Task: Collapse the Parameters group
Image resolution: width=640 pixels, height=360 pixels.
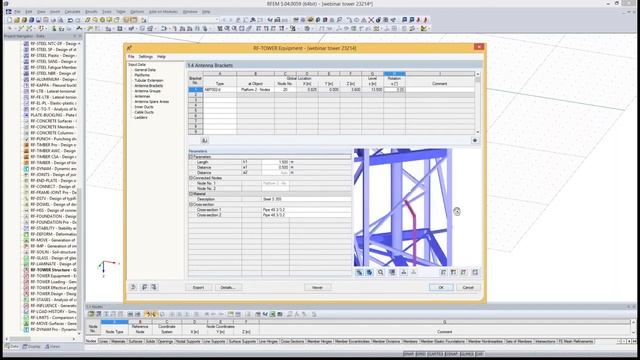Action: click(191, 157)
